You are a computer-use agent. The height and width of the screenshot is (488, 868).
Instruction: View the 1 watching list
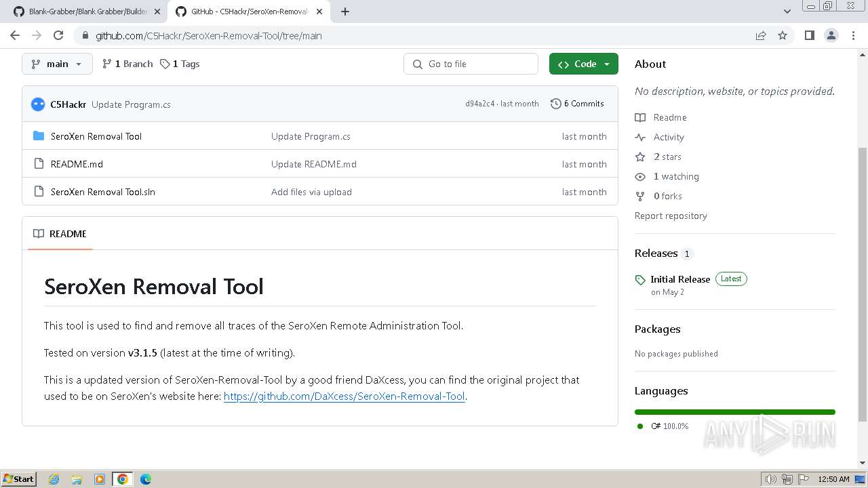point(676,176)
